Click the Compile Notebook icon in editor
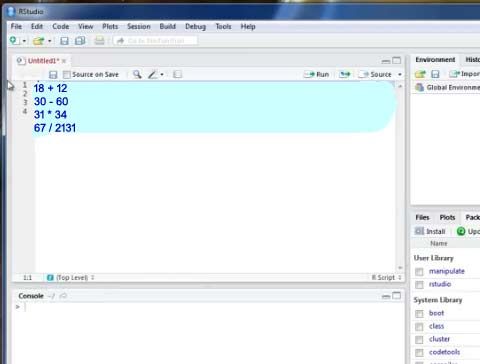Image resolution: width=480 pixels, height=364 pixels. (x=177, y=74)
